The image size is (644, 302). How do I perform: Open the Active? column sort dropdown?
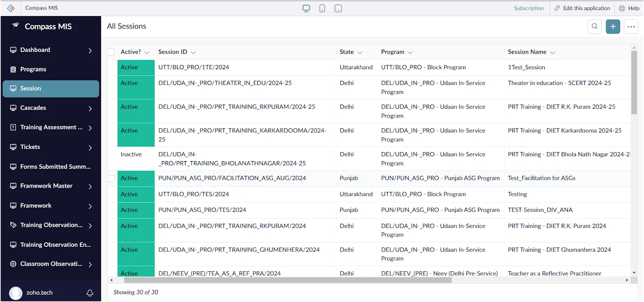[x=147, y=52]
